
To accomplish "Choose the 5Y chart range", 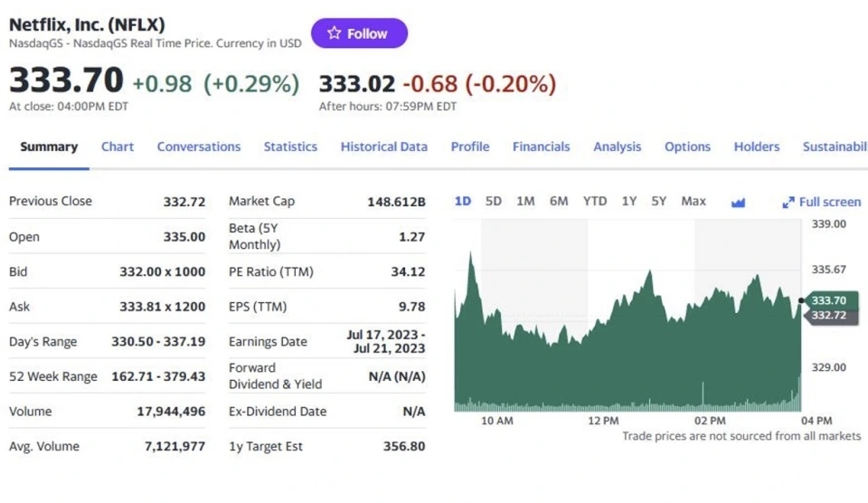I will pos(658,201).
